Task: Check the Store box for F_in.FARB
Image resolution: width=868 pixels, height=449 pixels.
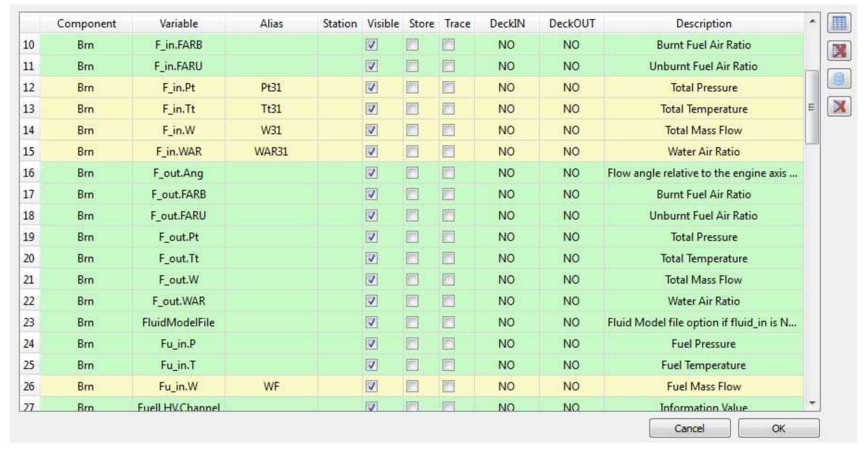Action: [x=412, y=45]
